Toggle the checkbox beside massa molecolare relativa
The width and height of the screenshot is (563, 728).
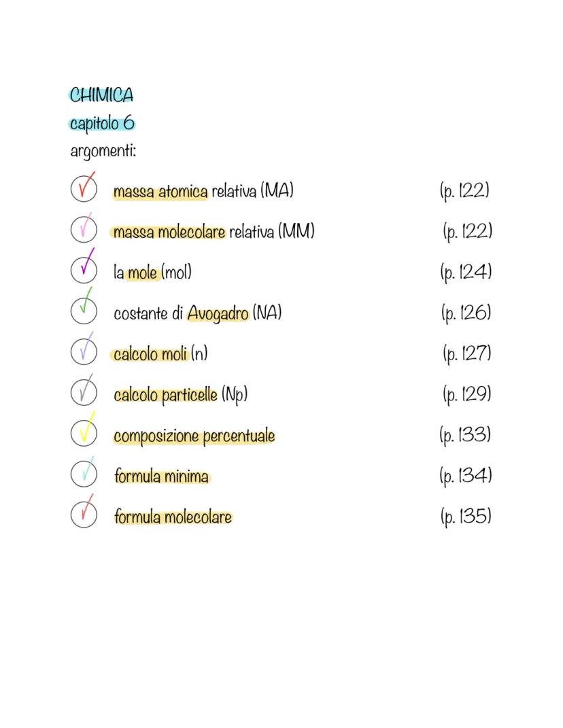point(83,229)
